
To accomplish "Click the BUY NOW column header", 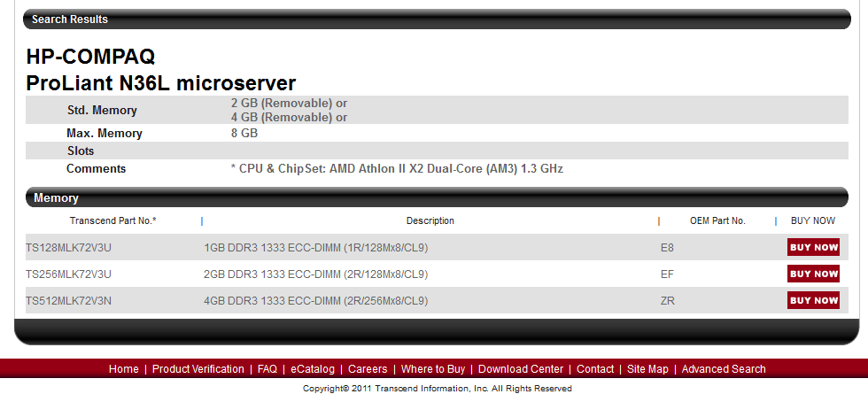I will point(813,220).
